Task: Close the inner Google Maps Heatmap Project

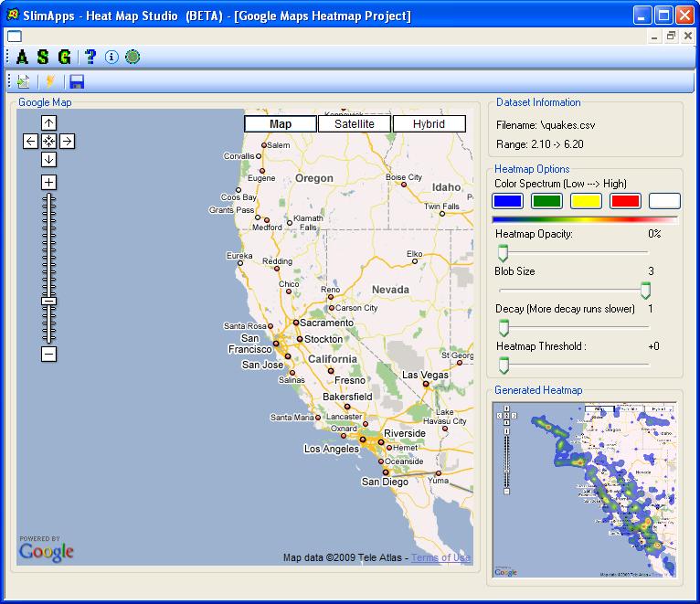Action: (x=688, y=37)
